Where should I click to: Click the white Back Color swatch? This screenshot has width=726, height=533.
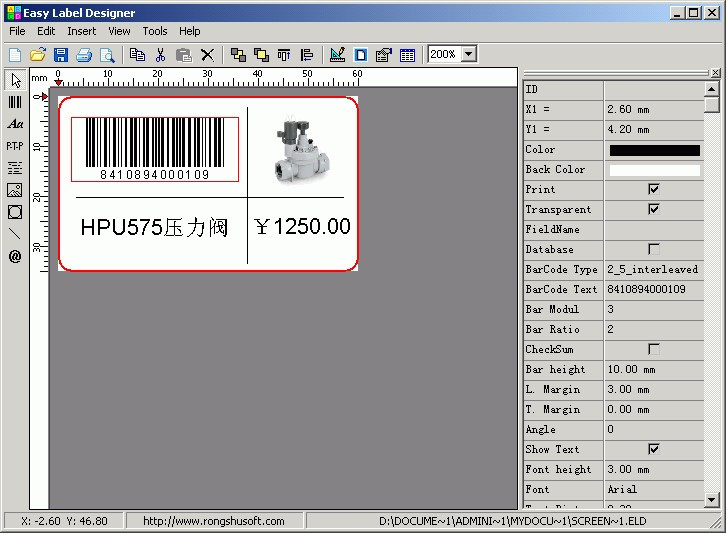[x=654, y=170]
